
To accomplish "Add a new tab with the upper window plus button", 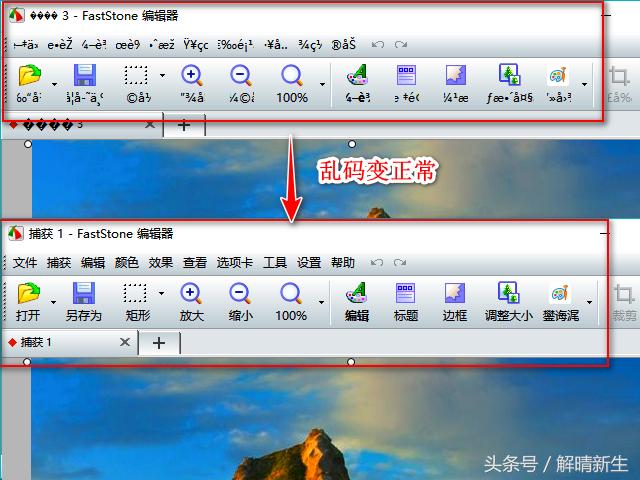I will click(x=184, y=125).
